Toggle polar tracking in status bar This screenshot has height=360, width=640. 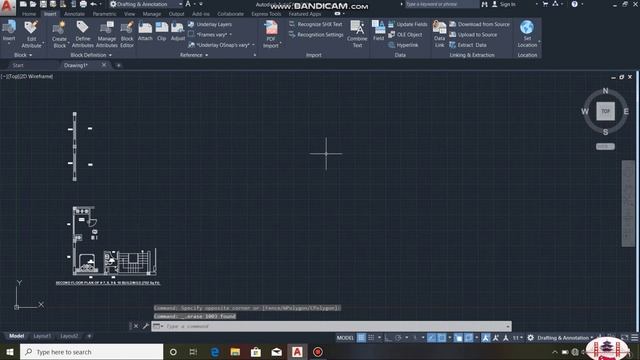[x=398, y=338]
